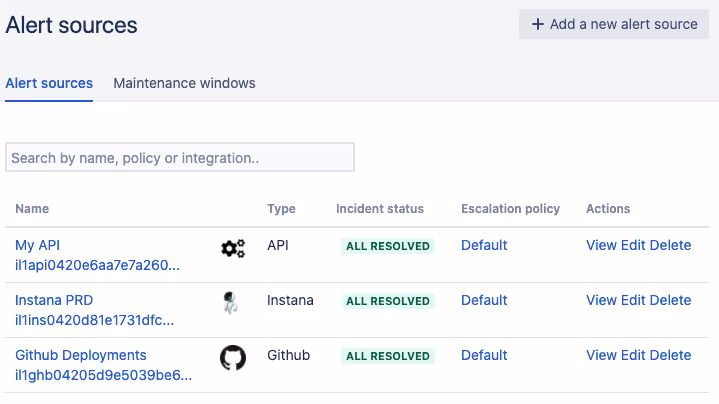Open Default escalation policy for Github Deployments
Screen dimensions: 719x404
pyautogui.click(x=484, y=355)
